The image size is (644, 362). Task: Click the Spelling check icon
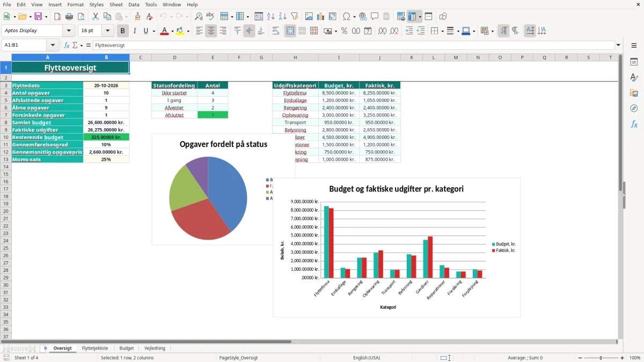click(x=210, y=17)
